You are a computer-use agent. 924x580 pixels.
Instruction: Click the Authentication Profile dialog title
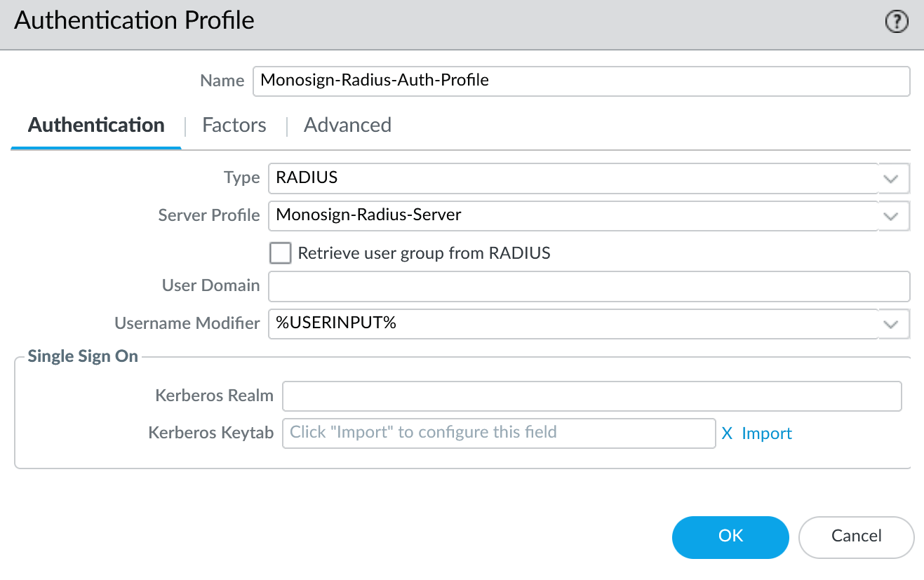point(134,21)
